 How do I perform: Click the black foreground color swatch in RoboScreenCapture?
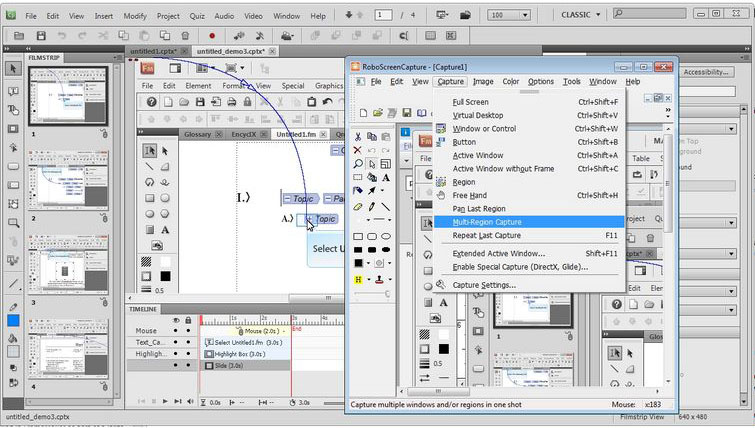point(358,263)
